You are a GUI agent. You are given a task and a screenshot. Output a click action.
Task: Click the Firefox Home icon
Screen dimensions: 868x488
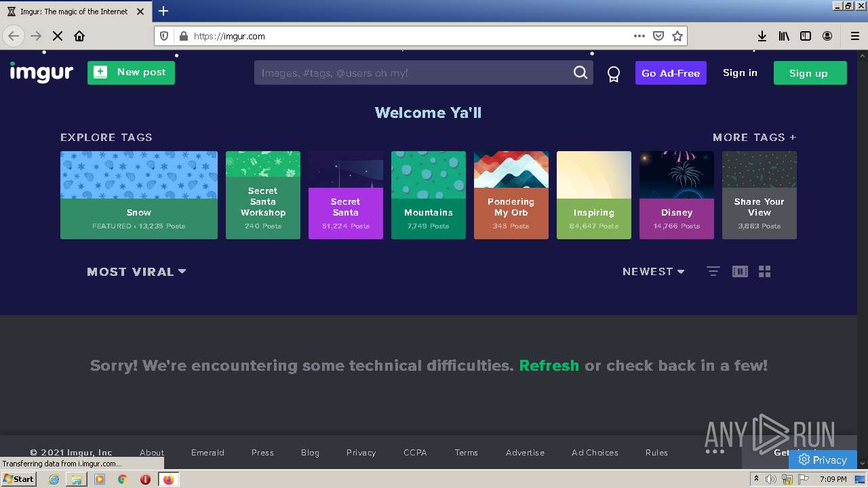79,36
